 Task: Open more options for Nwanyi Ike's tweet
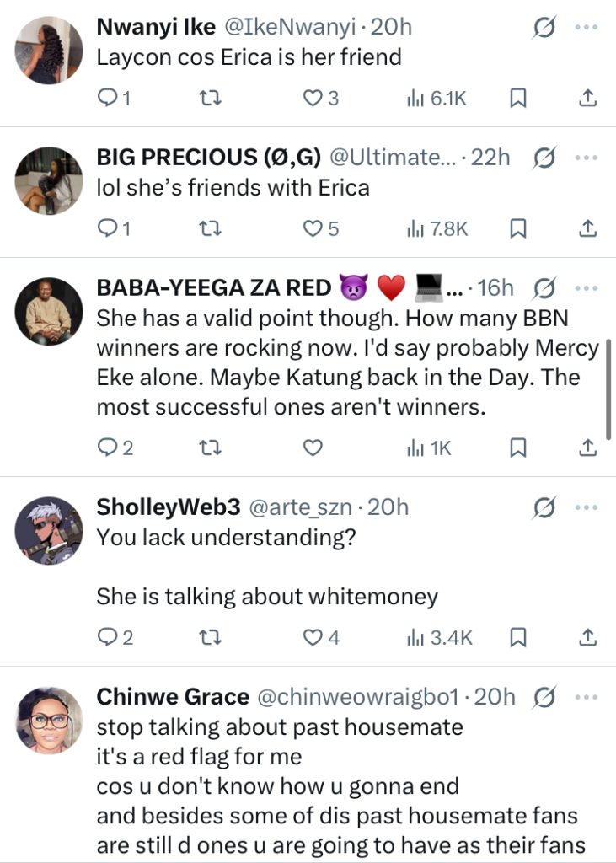(586, 28)
